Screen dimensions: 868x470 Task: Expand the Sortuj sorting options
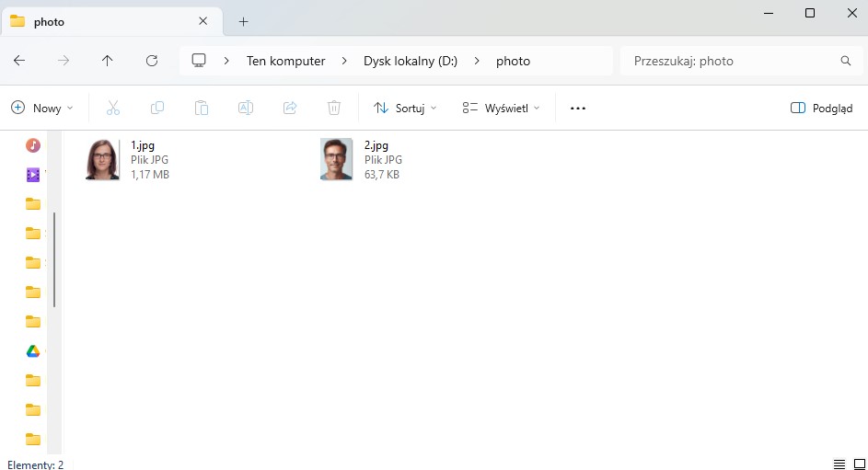coord(405,108)
